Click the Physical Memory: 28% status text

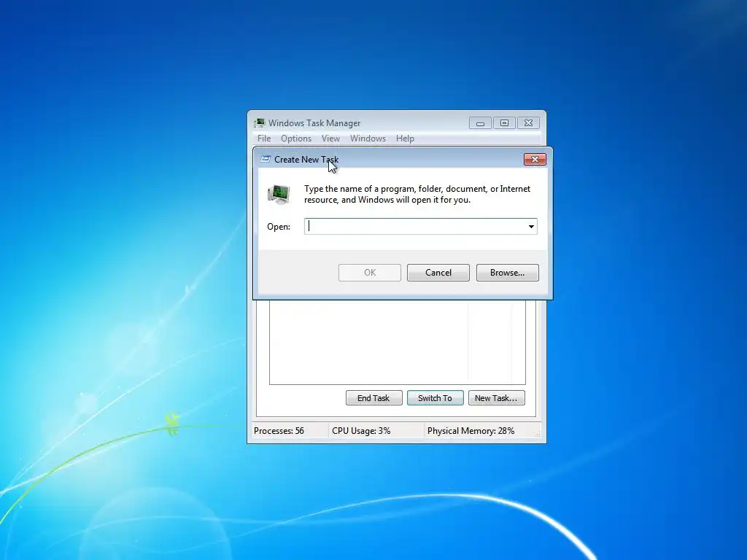[471, 431]
